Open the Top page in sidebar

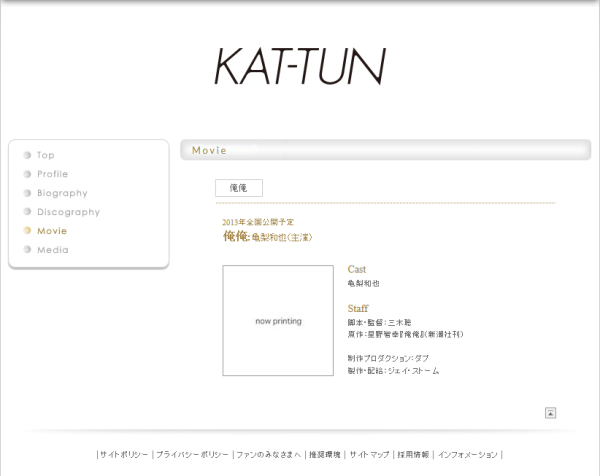(x=46, y=155)
